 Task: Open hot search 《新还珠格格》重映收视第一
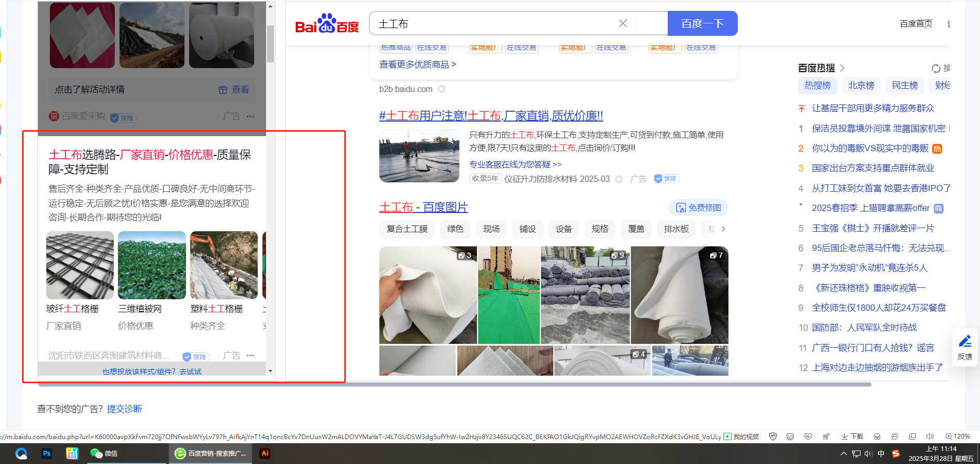pyautogui.click(x=869, y=288)
